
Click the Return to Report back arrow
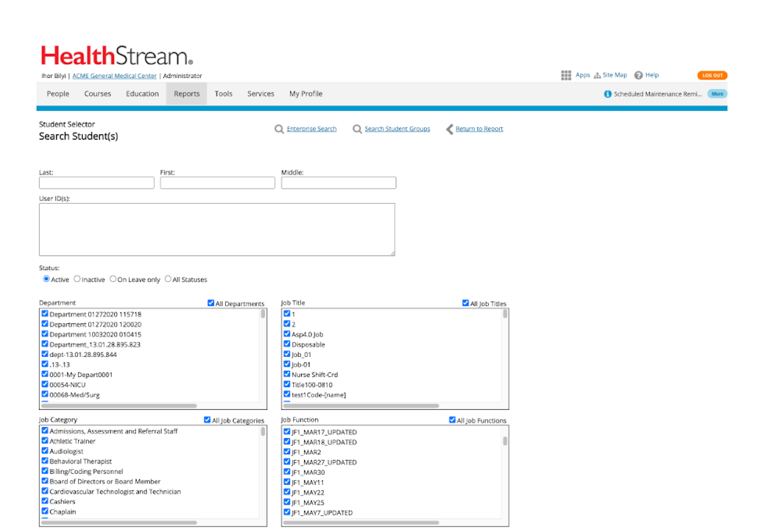click(x=450, y=129)
